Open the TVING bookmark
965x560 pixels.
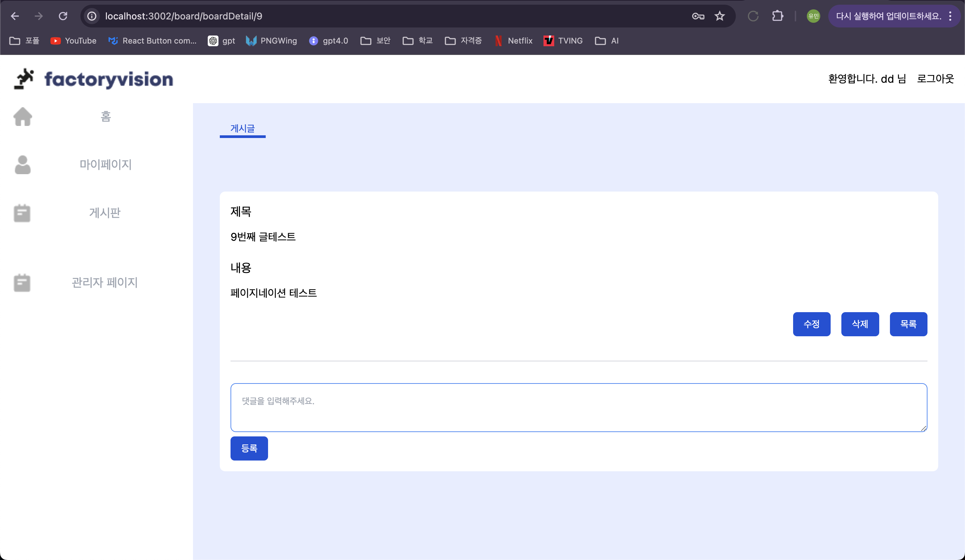[563, 41]
